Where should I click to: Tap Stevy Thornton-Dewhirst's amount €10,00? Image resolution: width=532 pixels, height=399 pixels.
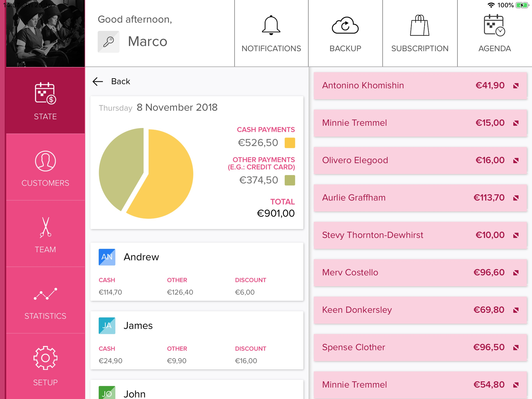click(490, 235)
